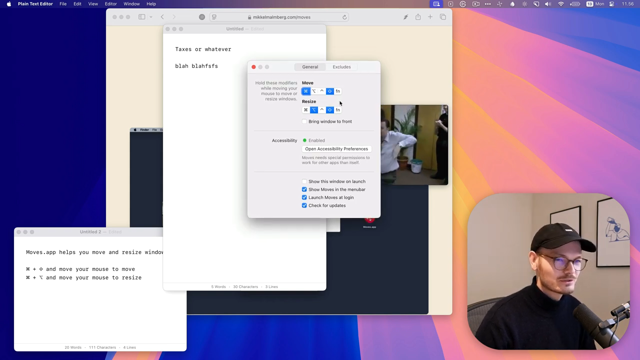This screenshot has height=360, width=640.
Task: Open the Window menu
Action: pos(131,4)
